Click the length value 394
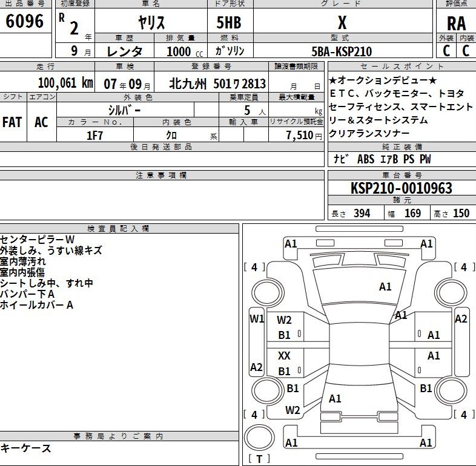Screen dimensions: 476x466 coord(362,213)
